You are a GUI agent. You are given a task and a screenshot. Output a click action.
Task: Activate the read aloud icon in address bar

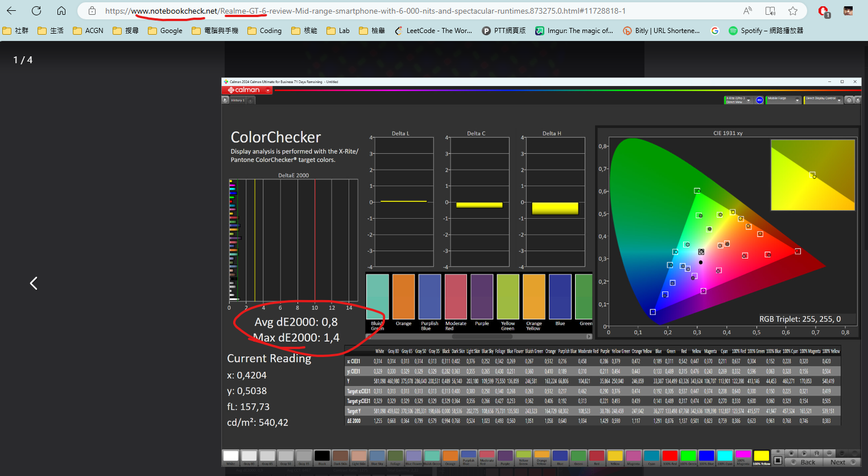point(747,11)
